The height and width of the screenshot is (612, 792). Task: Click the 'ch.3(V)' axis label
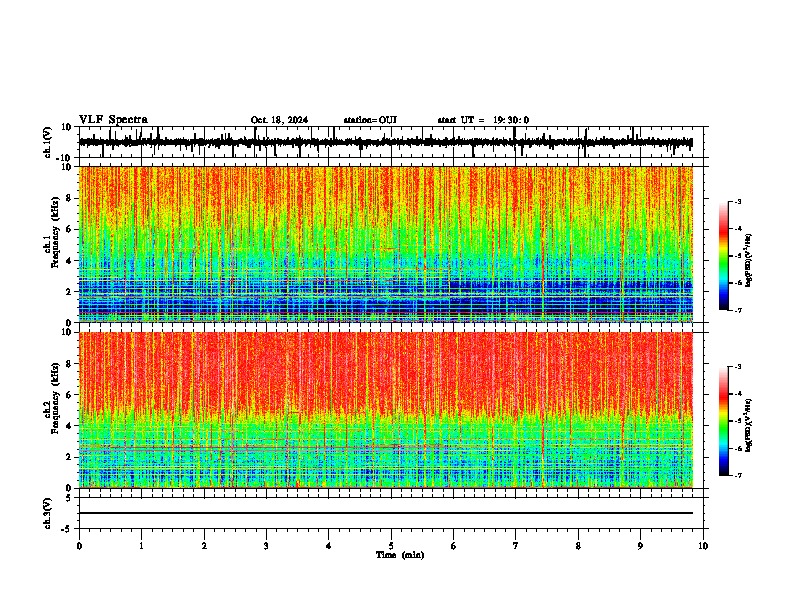tap(48, 513)
